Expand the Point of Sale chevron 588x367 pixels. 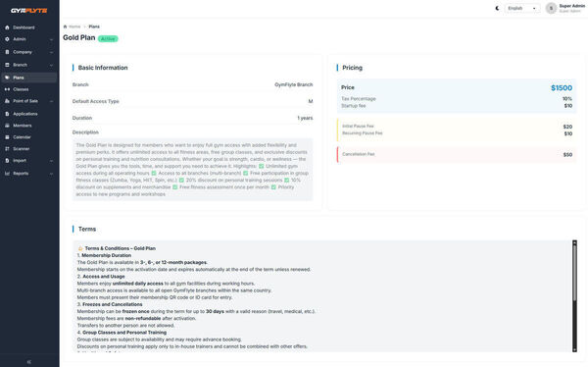click(x=51, y=101)
